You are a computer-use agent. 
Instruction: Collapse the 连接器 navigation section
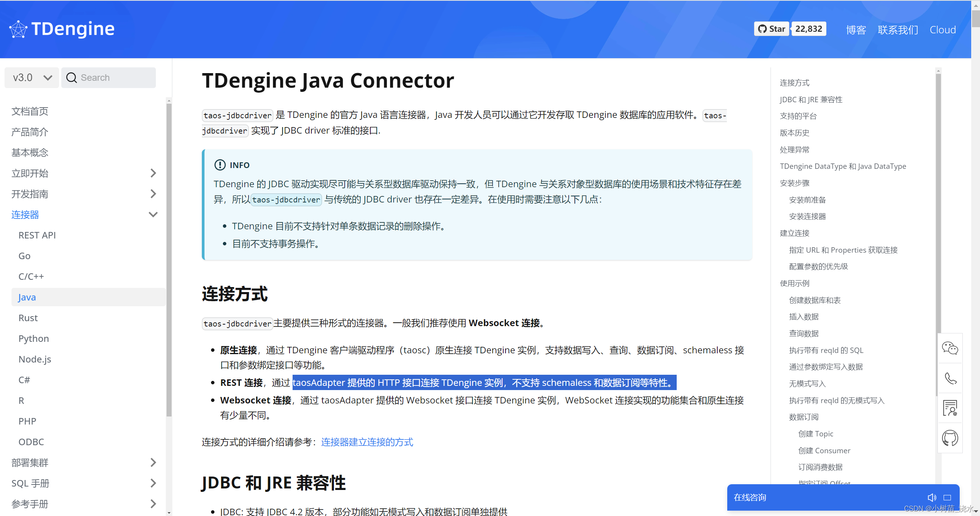click(154, 215)
